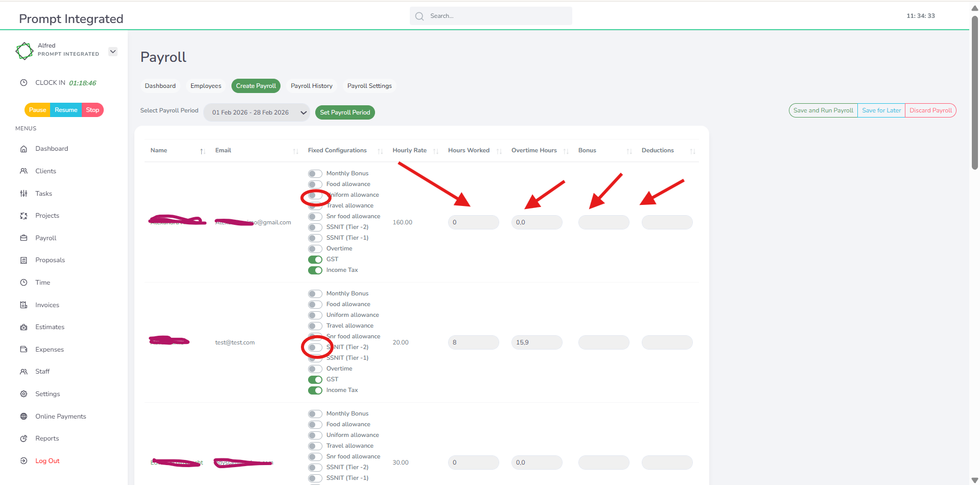Viewport: 980px width, 485px height.
Task: Click the Clients icon in sidebar
Action: point(24,171)
